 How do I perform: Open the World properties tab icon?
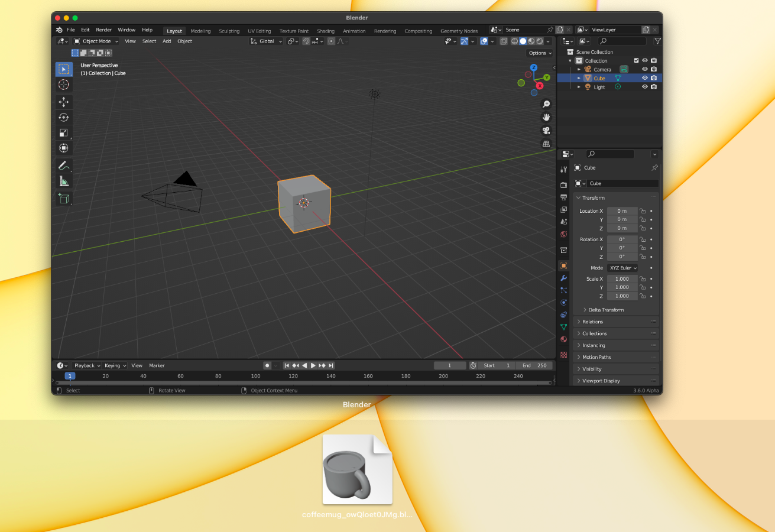click(563, 234)
